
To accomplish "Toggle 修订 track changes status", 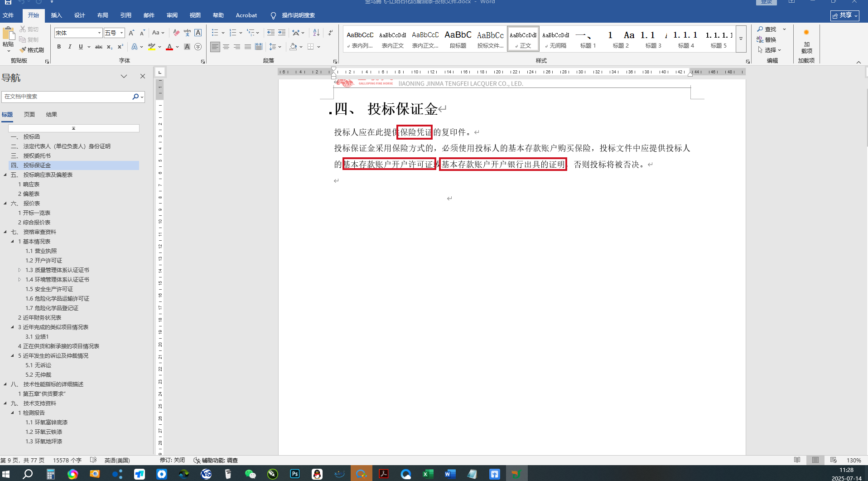I will pyautogui.click(x=173, y=460).
